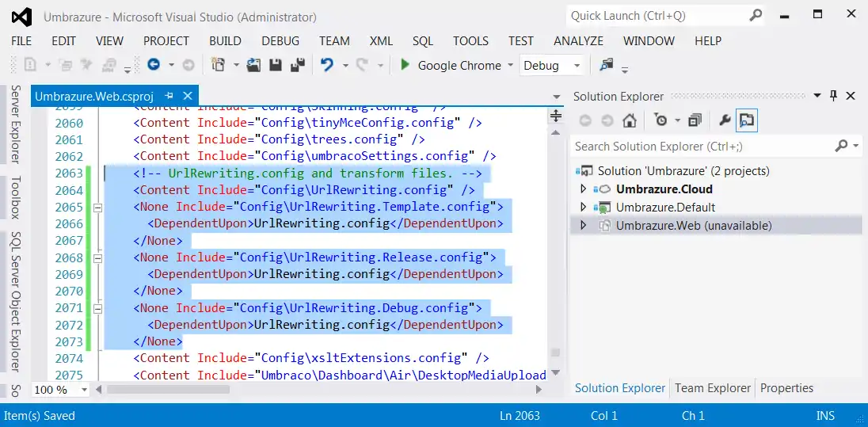
Task: Open the TOOLS menu
Action: (470, 41)
